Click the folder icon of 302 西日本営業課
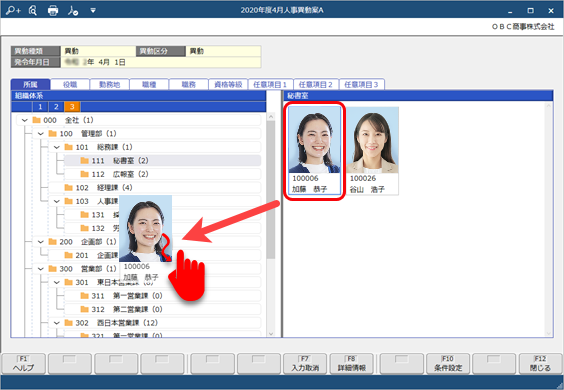This screenshot has height=390, width=564. click(68, 323)
